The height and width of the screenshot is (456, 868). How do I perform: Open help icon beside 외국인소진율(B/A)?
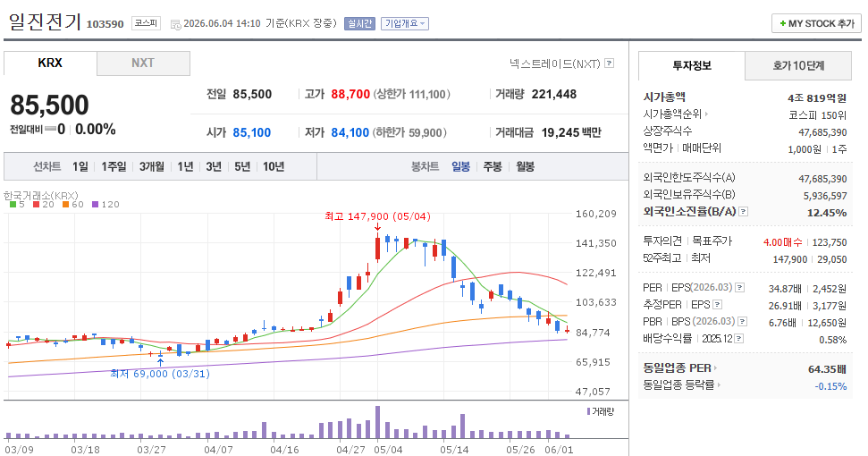(744, 211)
